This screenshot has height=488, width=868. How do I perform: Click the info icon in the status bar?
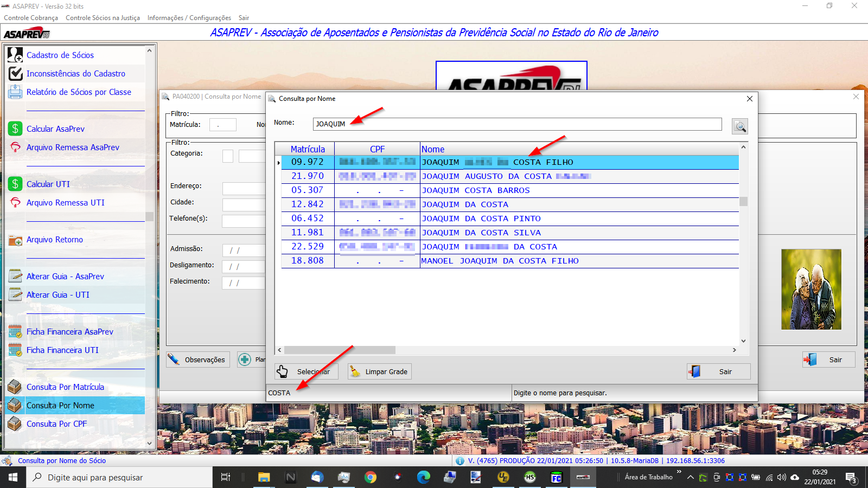[460, 461]
